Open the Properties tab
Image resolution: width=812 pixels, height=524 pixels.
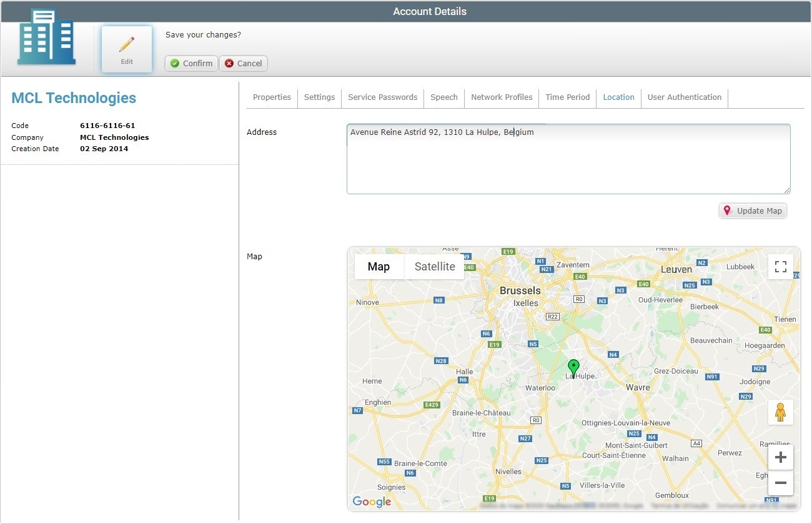pyautogui.click(x=272, y=97)
